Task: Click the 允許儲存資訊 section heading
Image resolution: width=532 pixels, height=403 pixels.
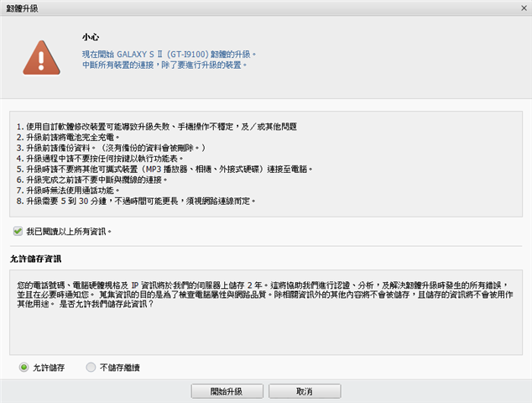Action: click(35, 259)
